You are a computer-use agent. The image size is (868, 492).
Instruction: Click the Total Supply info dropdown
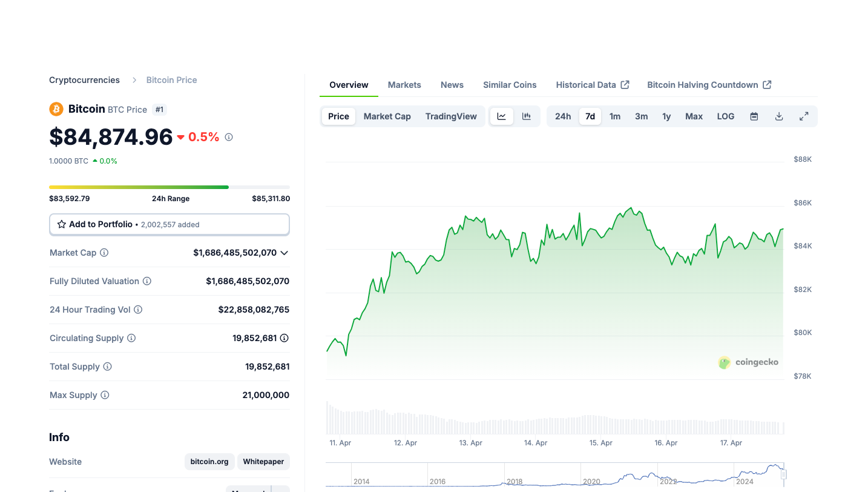tap(108, 367)
